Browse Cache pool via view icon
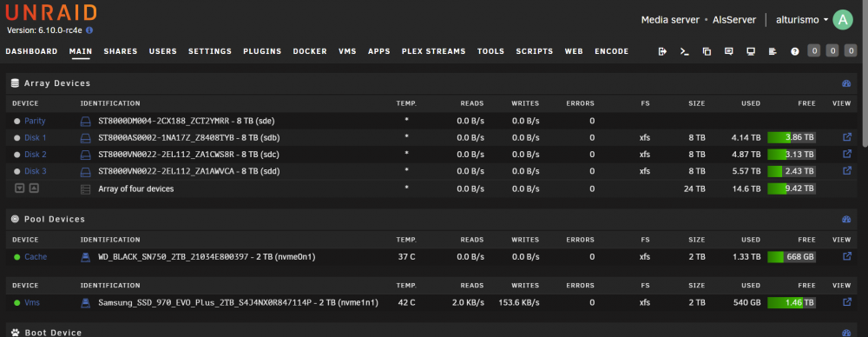This screenshot has height=337, width=868. pyautogui.click(x=846, y=256)
